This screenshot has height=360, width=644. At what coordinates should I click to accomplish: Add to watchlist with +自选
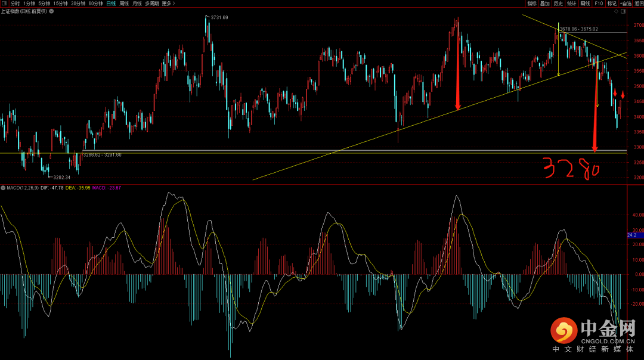pos(625,4)
